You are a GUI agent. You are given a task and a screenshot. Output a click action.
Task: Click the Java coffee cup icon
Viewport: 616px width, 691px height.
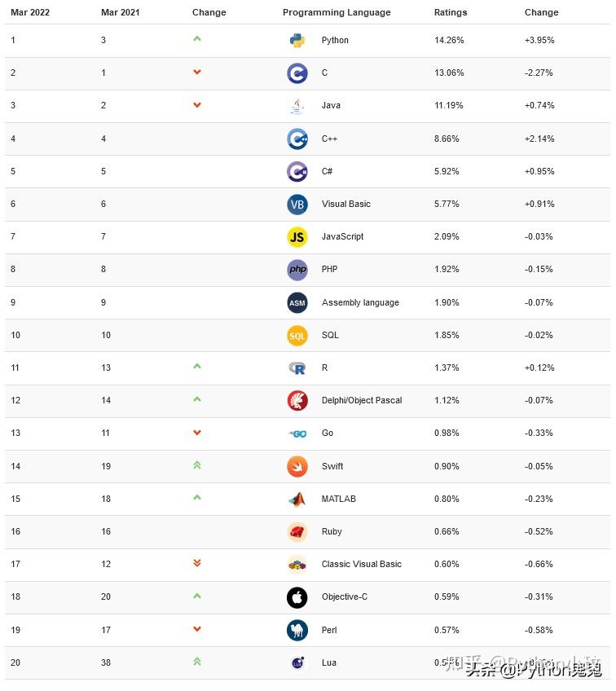point(297,106)
